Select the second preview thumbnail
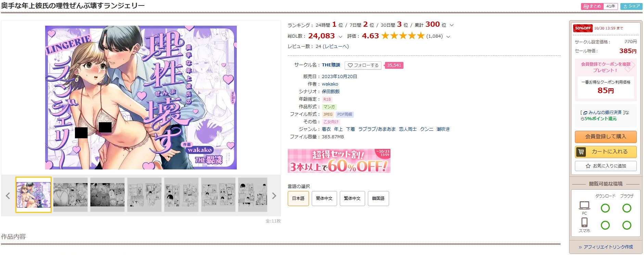644x255 pixels. [70, 195]
